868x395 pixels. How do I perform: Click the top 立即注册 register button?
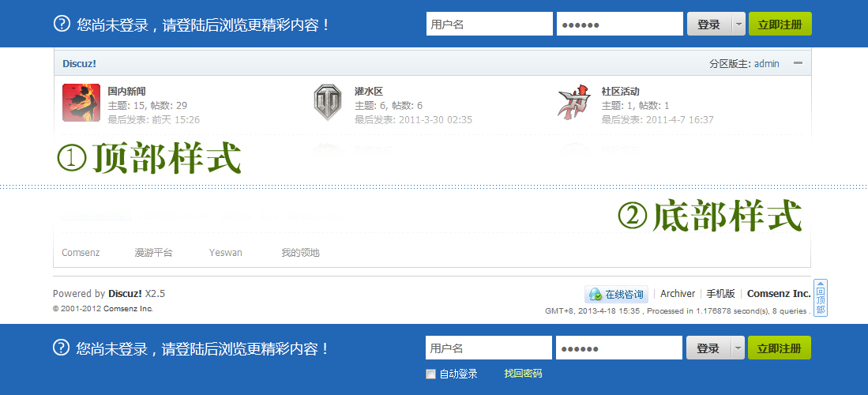point(780,24)
